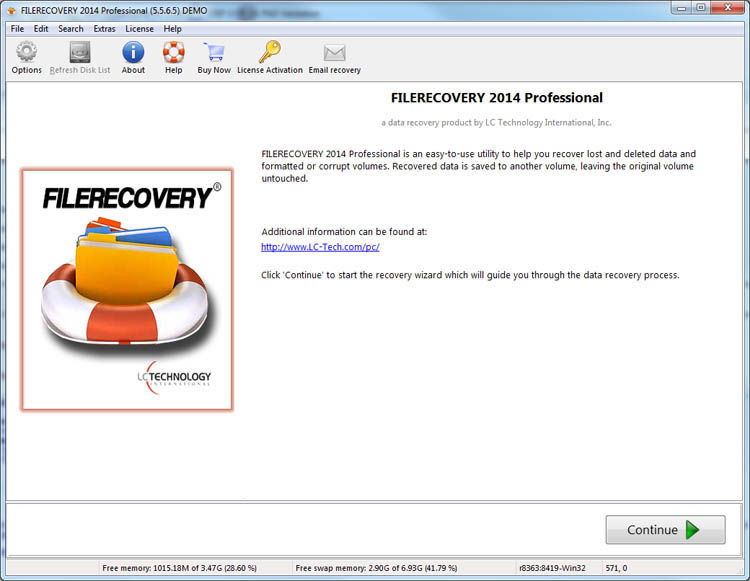This screenshot has height=581, width=750.
Task: Open the Edit menu
Action: click(x=41, y=29)
